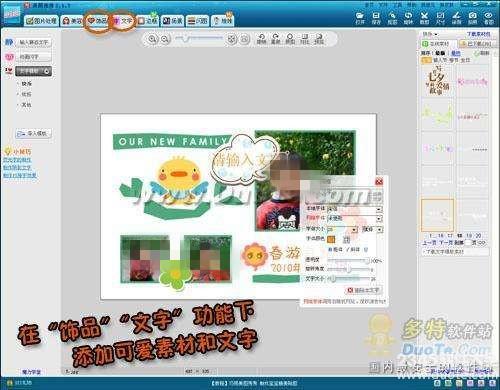Switch to the 文字 (Text) tab

point(123,21)
